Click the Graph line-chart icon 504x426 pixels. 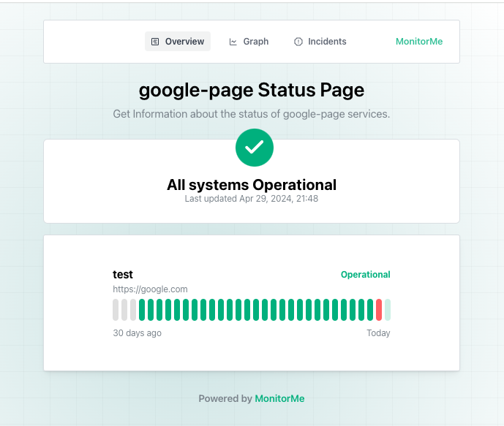pos(233,42)
